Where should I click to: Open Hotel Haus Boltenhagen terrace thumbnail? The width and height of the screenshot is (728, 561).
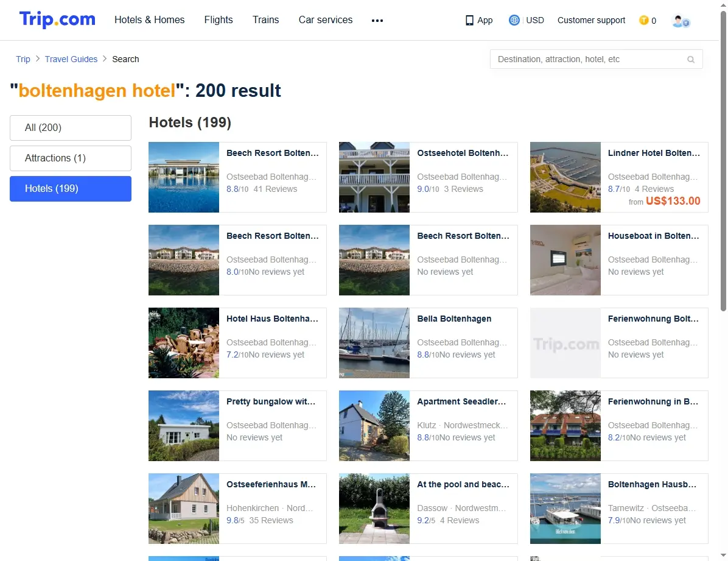184,342
